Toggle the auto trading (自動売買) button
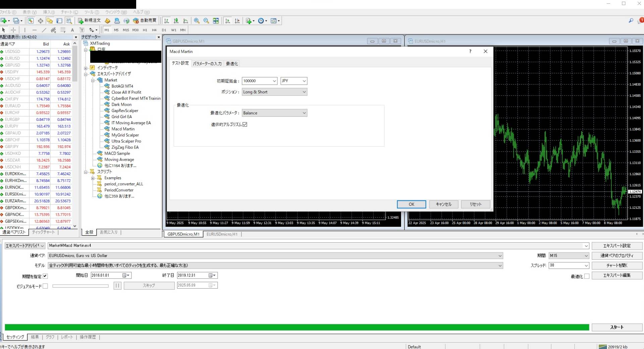Viewport: 644px width, 349px height. click(x=145, y=20)
